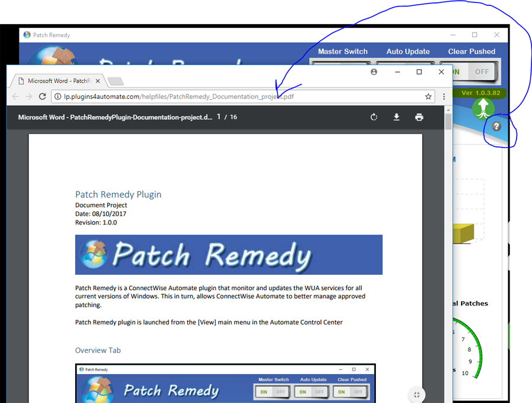This screenshot has height=403, width=532.
Task: Close the Microsoft Word PDF tab
Action: 96,81
